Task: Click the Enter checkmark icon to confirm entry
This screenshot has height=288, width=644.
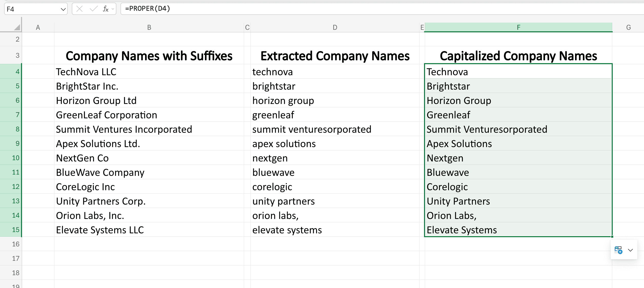Action: (93, 8)
